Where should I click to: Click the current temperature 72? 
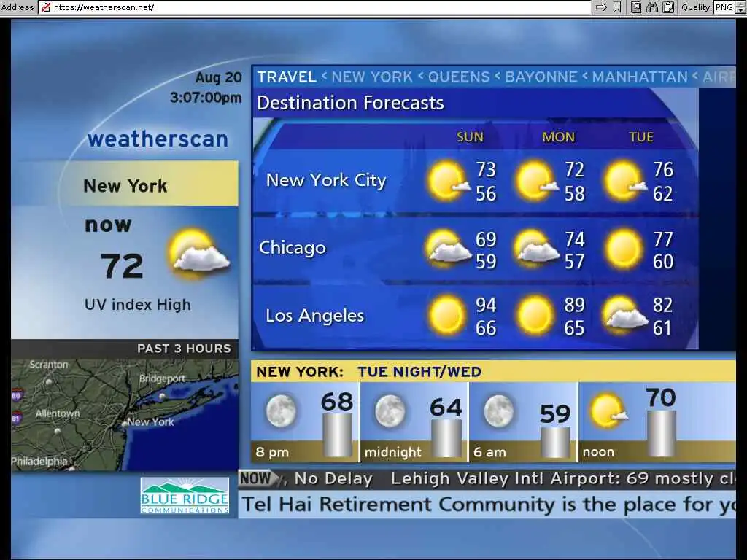(x=122, y=265)
